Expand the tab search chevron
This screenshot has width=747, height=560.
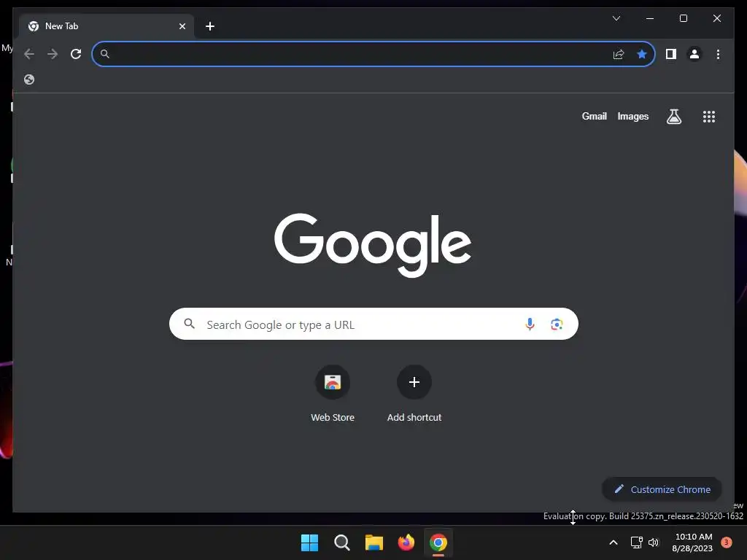pyautogui.click(x=616, y=18)
